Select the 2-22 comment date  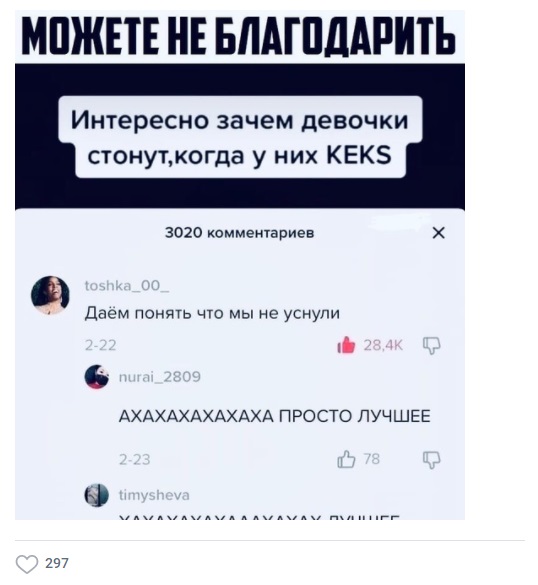pyautogui.click(x=100, y=345)
